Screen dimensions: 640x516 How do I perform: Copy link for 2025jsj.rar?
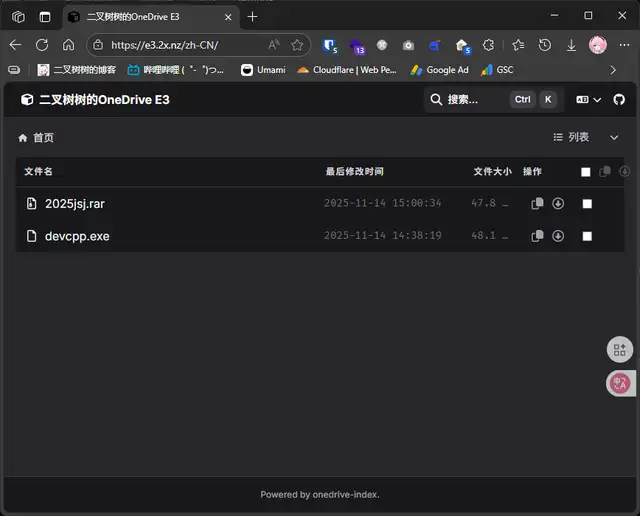[537, 204]
